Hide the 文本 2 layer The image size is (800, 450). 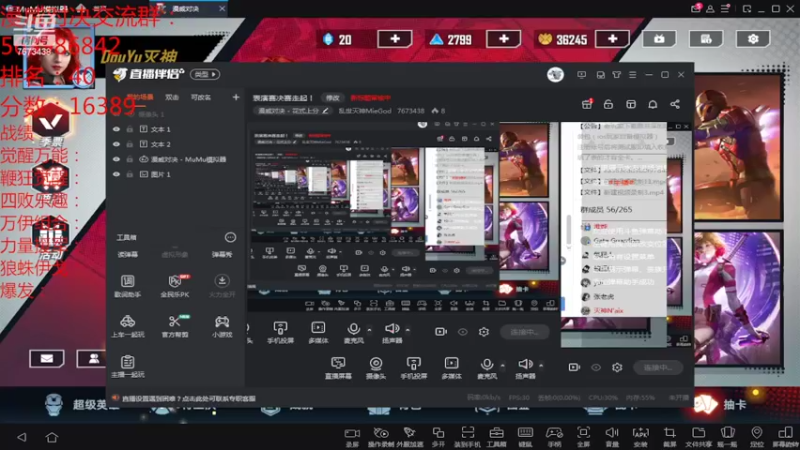116,144
